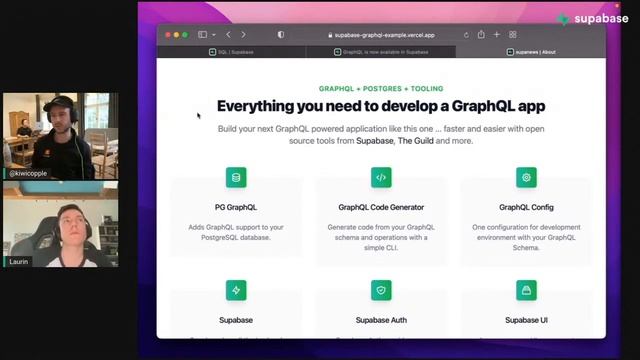Click the Supabase UI card icon
Screen dimensions: 640x360
click(x=526, y=290)
